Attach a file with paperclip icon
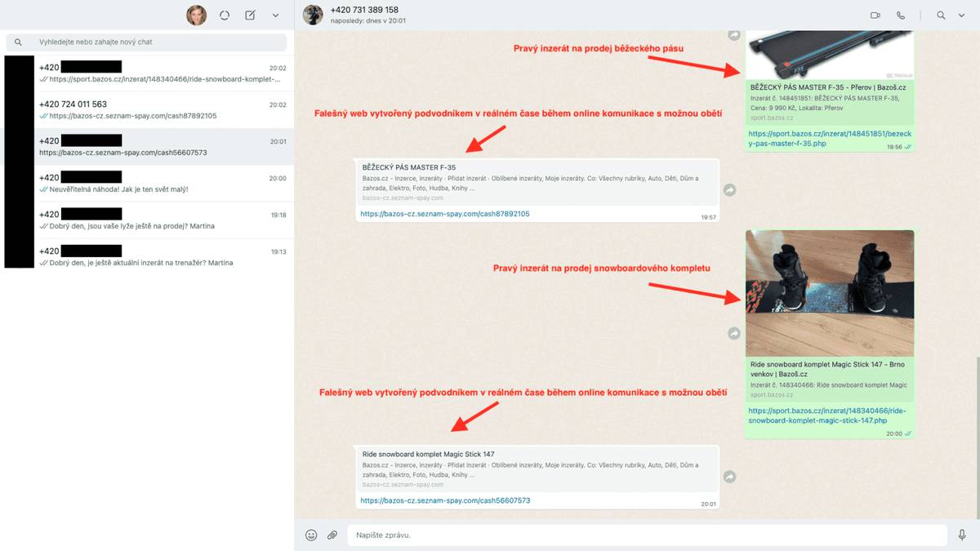980x551 pixels. click(x=332, y=535)
